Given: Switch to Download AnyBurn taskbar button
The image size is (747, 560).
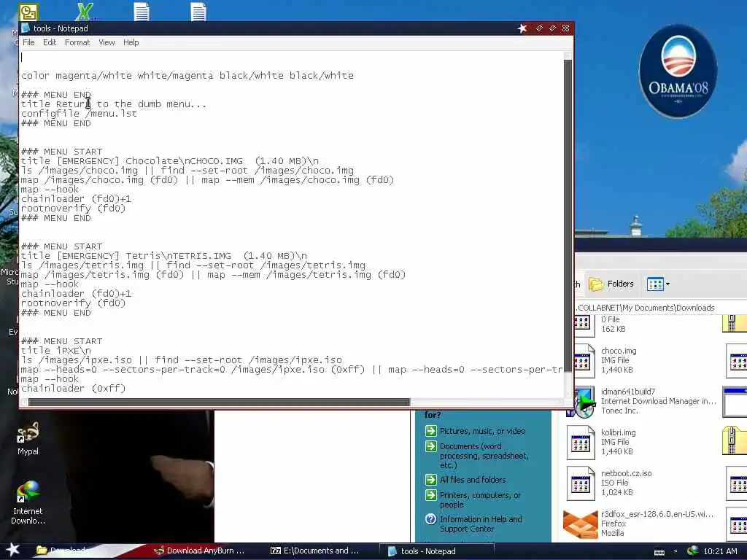Looking at the screenshot, I should click(x=200, y=551).
